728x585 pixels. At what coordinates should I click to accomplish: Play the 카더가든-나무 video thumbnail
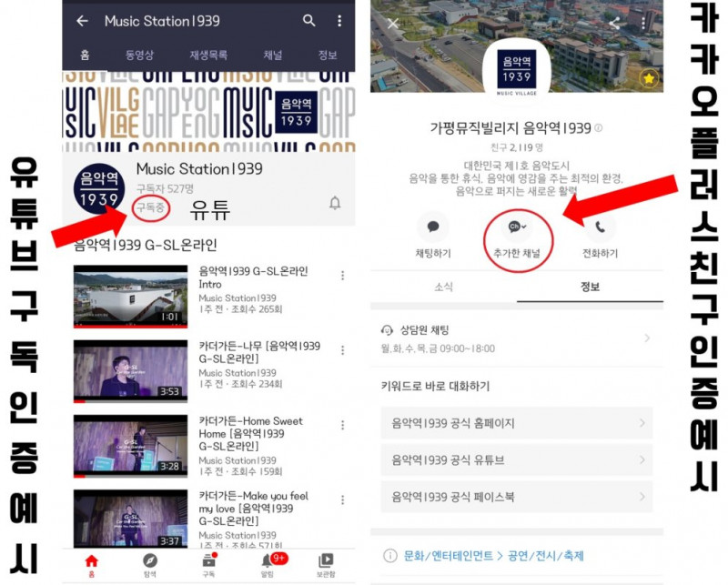tap(130, 370)
